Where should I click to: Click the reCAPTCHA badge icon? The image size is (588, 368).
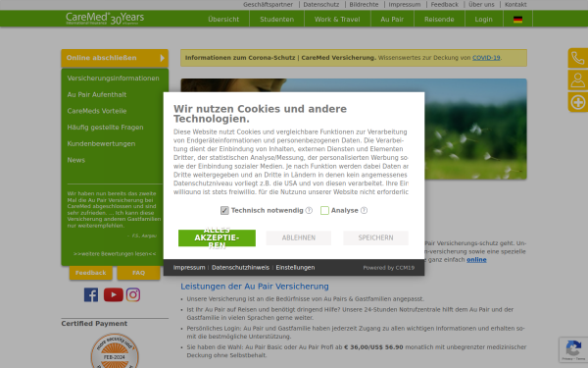(x=573, y=350)
